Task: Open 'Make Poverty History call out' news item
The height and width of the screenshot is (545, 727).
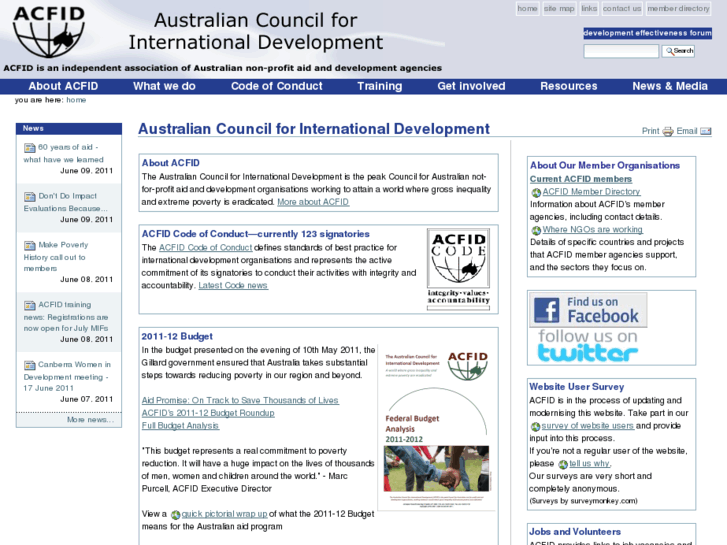Action: (56, 256)
